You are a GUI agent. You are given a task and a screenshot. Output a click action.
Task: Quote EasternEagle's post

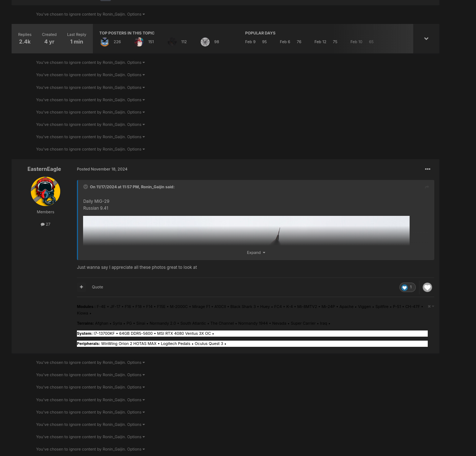pos(97,287)
